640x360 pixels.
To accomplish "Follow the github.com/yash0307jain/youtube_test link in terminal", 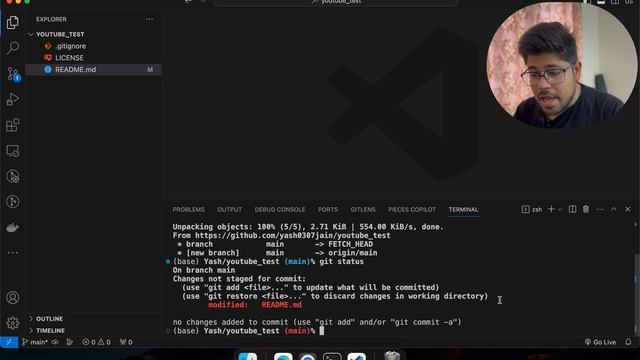I will [x=293, y=236].
